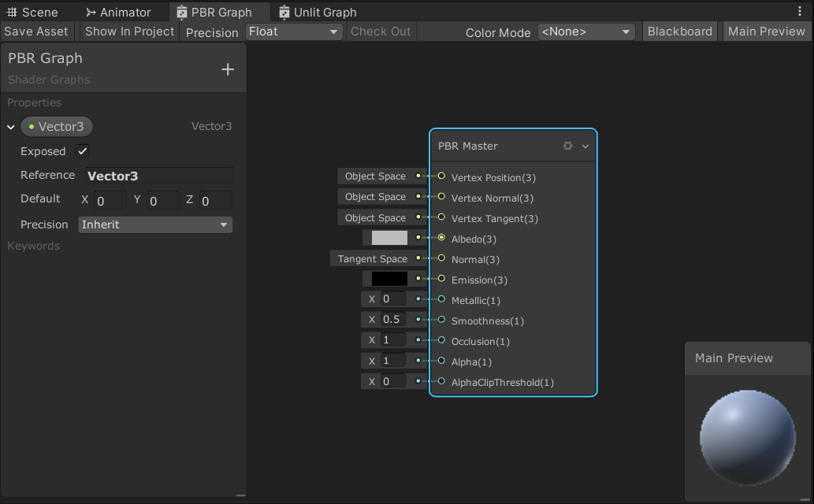The width and height of the screenshot is (814, 504).
Task: Click the Main Preview sphere thumbnail
Action: [748, 438]
